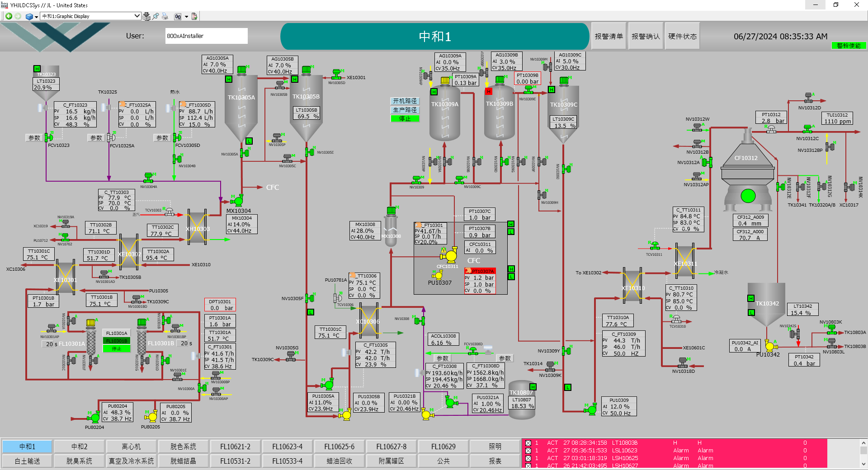Screen dimensions: 868x470
Task: Toggle the LSL10623 alarm acknowledge checkbox
Action: point(528,451)
